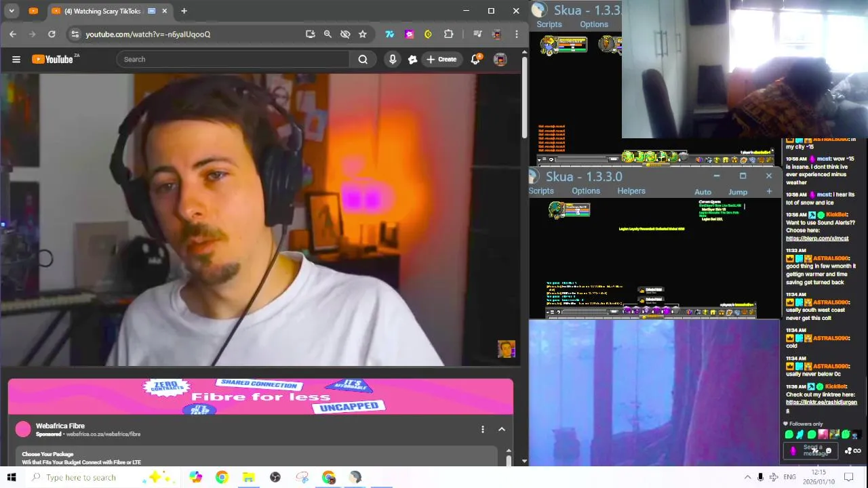View site information icon in address bar

[75, 34]
